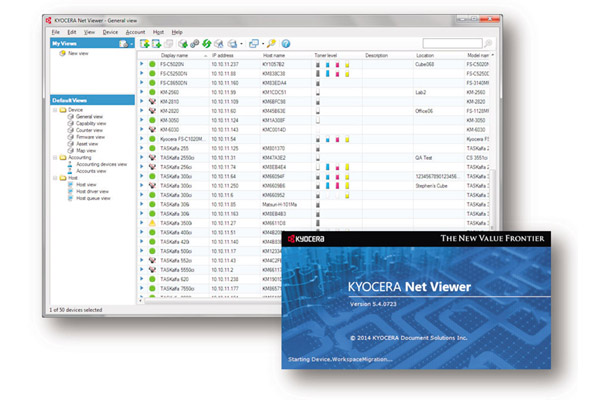Sort by the Toner level column header
The height and width of the screenshot is (400, 600).
coord(326,56)
